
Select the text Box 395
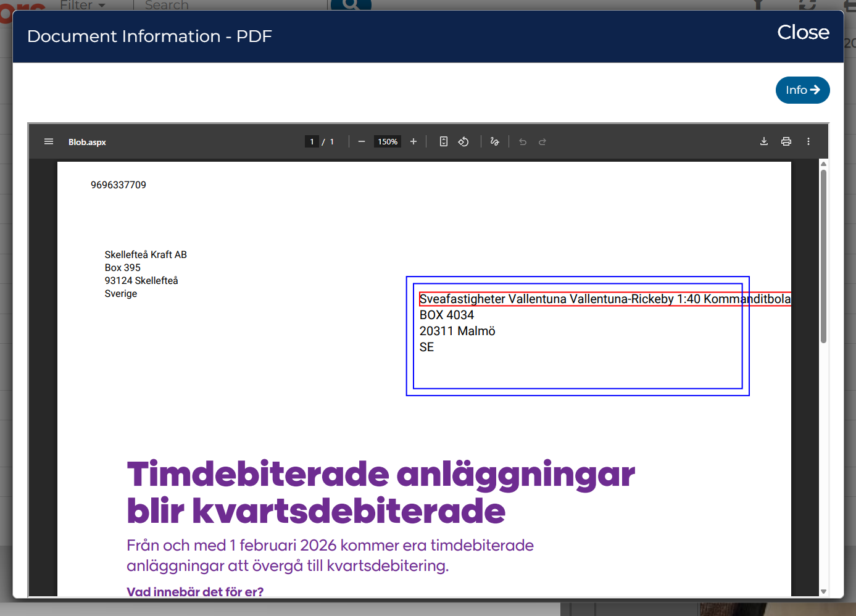point(123,267)
